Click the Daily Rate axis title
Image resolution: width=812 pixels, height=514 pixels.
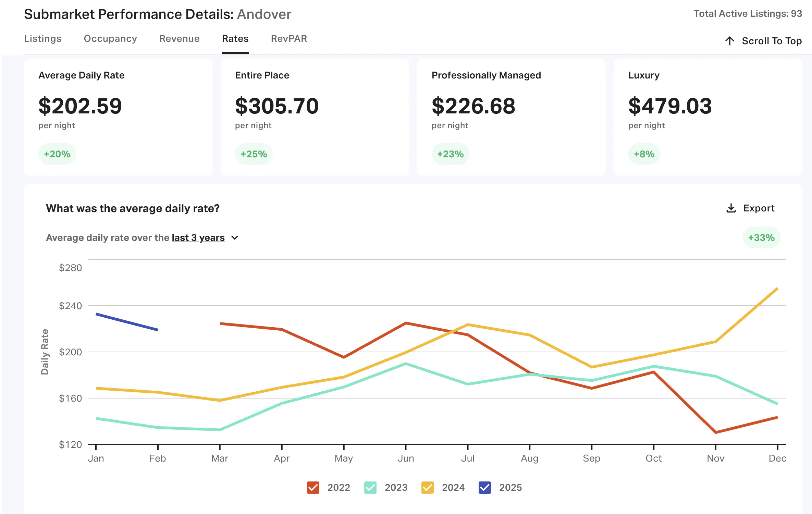click(x=45, y=352)
